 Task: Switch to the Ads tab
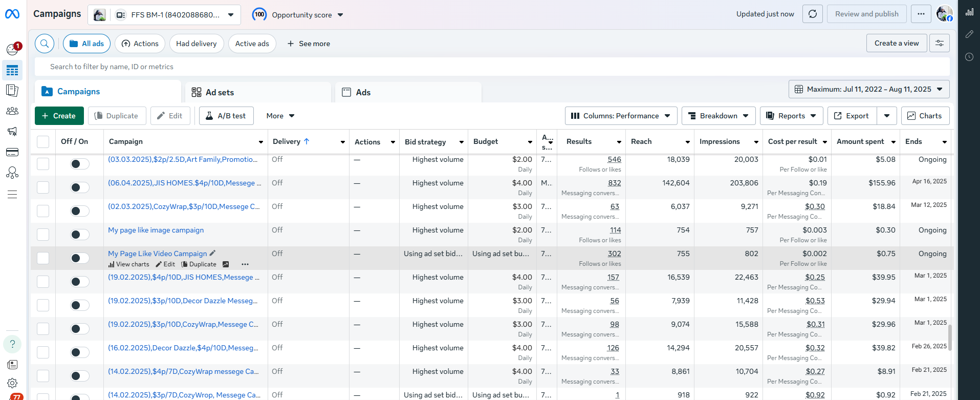(x=363, y=92)
